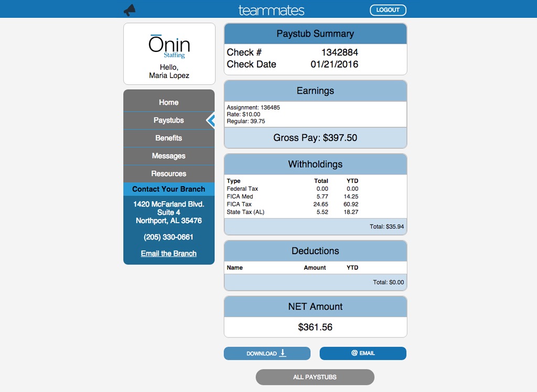Image resolution: width=537 pixels, height=392 pixels.
Task: Click the blue chevron beside Paystubs
Action: tap(210, 120)
